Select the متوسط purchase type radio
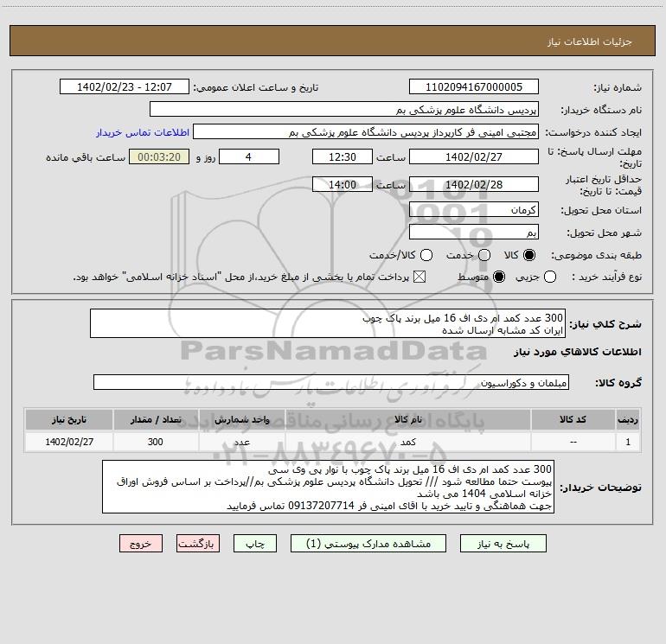The height and width of the screenshot is (644, 666). [x=499, y=277]
